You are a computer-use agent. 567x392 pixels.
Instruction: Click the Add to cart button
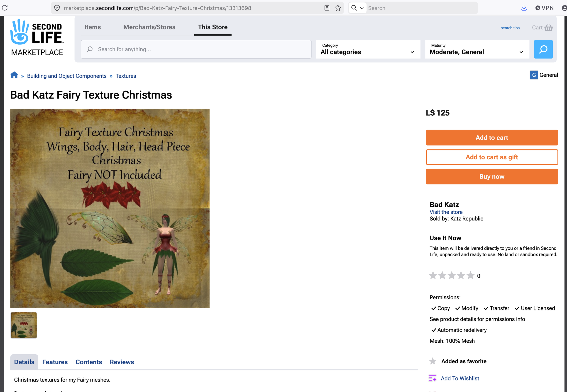492,138
